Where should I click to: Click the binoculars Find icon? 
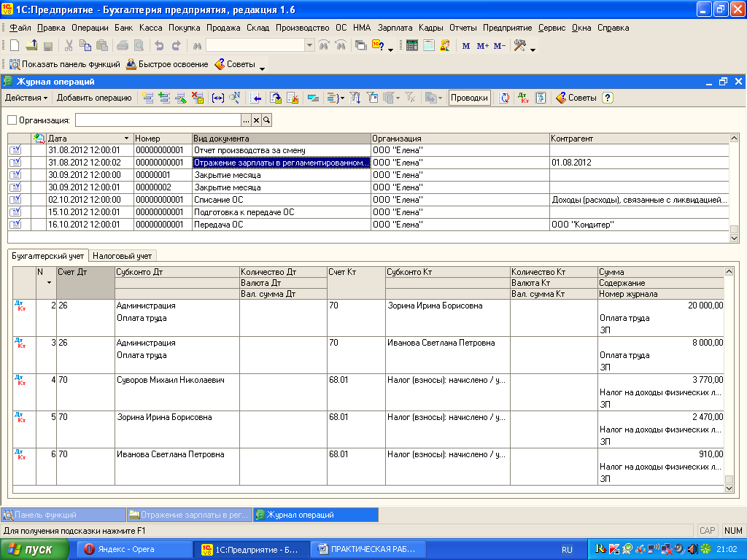pos(197,46)
